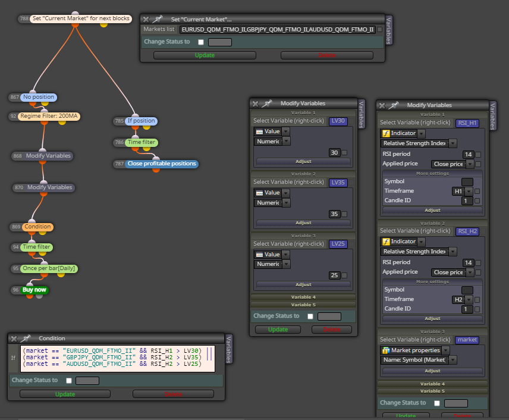Open Variables tab on Condition panel
This screenshot has width=509, height=420.
click(x=228, y=349)
